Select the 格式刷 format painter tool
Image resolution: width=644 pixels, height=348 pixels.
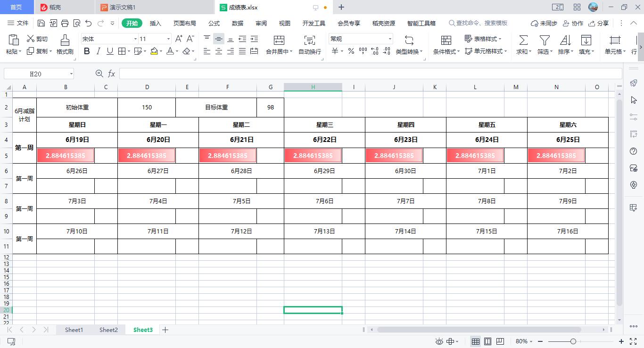pyautogui.click(x=65, y=45)
